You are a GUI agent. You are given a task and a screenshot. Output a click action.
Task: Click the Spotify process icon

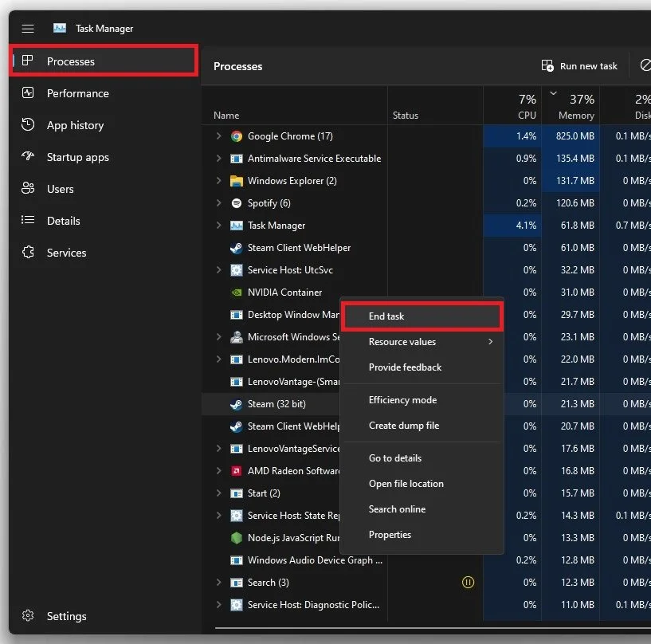tap(237, 203)
